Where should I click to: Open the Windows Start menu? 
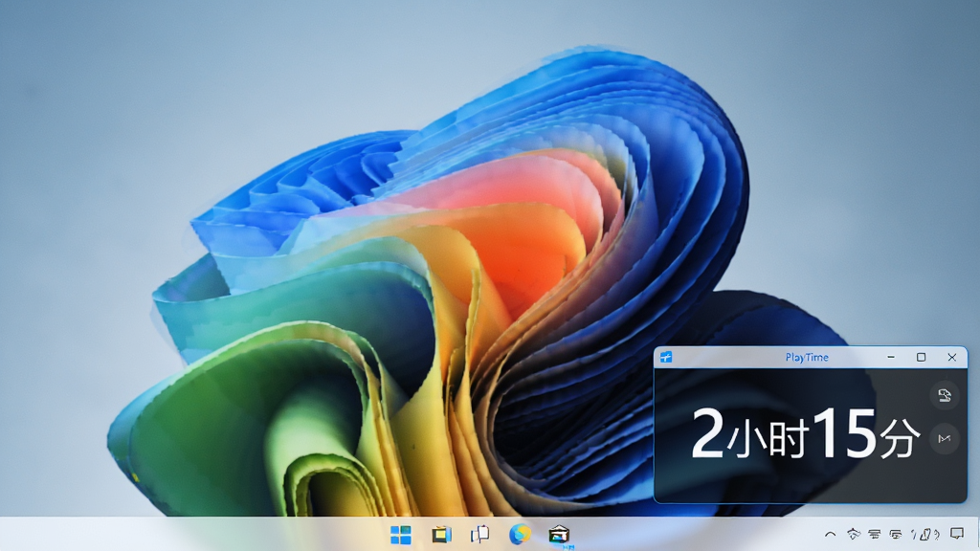pyautogui.click(x=401, y=535)
